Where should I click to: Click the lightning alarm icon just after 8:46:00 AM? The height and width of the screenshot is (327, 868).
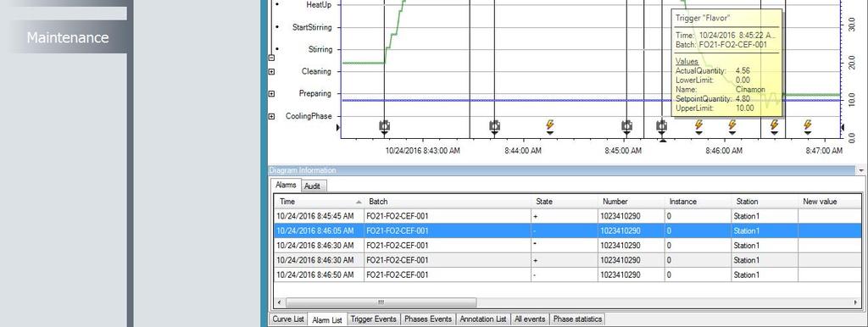[732, 125]
